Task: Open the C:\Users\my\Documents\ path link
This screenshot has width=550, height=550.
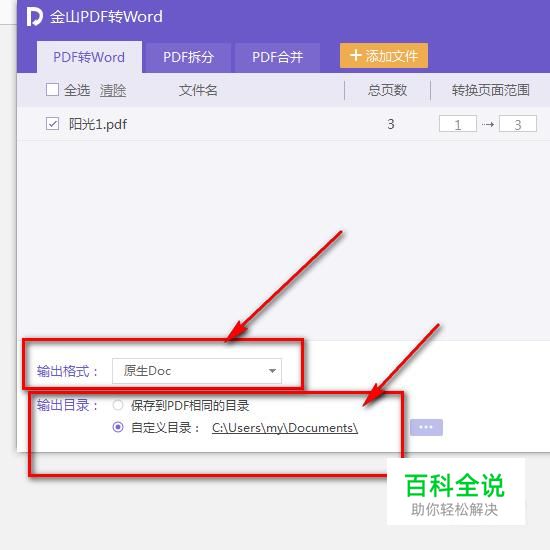Action: click(x=285, y=428)
